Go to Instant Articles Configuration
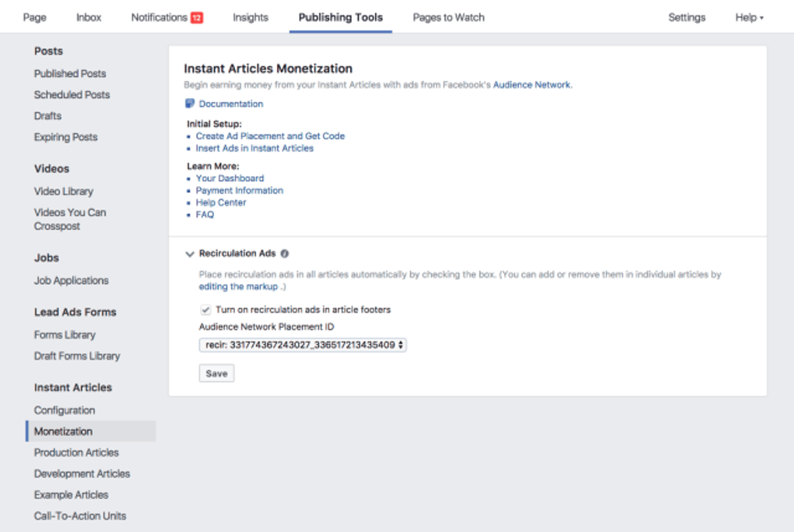This screenshot has height=532, width=794. coord(64,411)
